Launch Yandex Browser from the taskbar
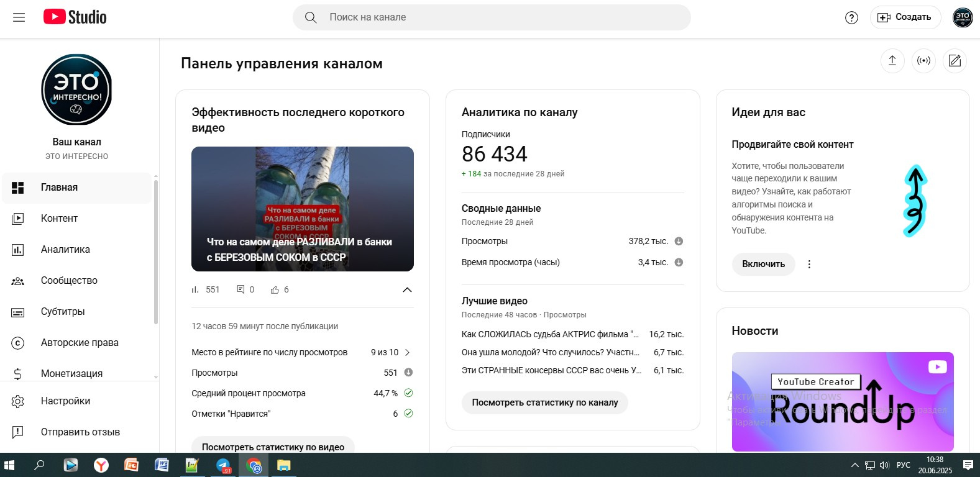Viewport: 980px width, 477px height. 101,465
